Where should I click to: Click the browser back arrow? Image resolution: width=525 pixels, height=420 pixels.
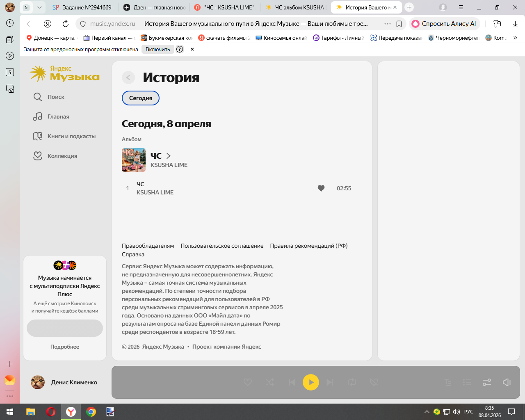(x=30, y=24)
